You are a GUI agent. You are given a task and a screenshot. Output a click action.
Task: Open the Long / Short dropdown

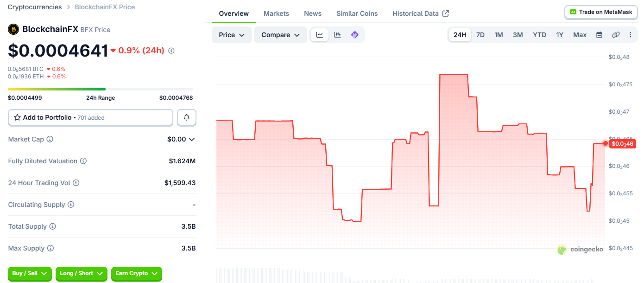pyautogui.click(x=82, y=274)
